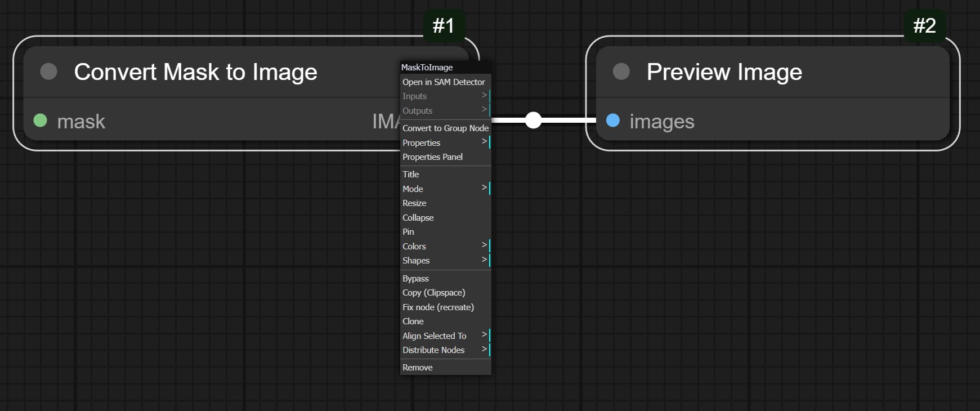Click the images input label
This screenshot has width=980, height=411.
pyautogui.click(x=662, y=122)
